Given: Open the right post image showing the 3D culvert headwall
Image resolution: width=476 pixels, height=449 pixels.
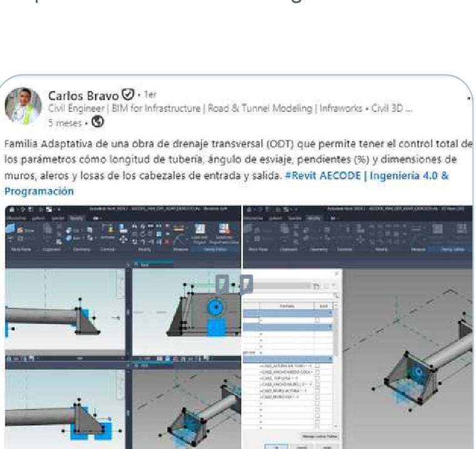Looking at the screenshot, I should pyautogui.click(x=358, y=327).
